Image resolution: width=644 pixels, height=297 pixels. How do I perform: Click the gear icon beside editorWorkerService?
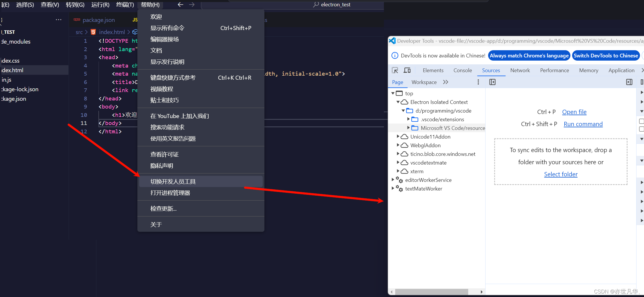tap(399, 180)
